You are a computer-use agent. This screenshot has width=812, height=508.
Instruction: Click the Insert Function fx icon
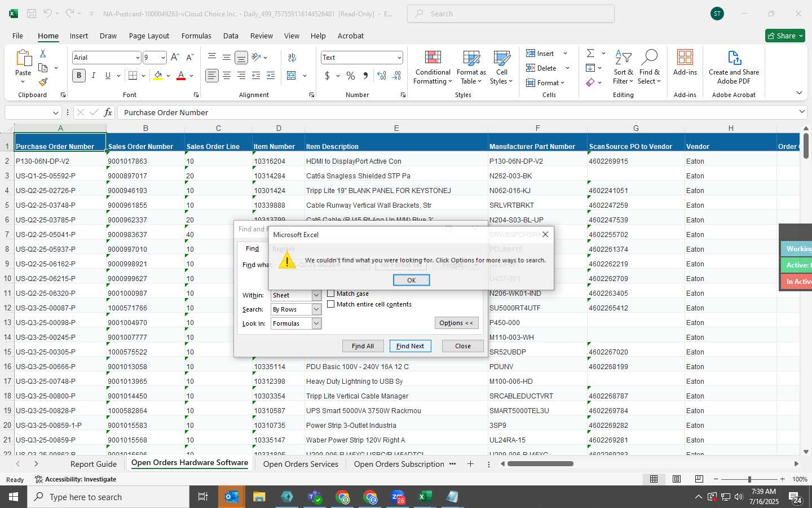(x=108, y=112)
